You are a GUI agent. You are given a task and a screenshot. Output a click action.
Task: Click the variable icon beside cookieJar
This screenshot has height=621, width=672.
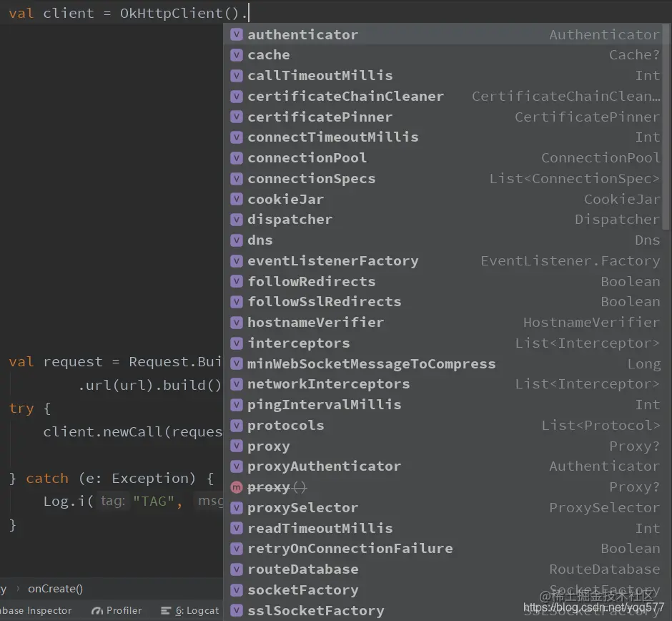click(237, 199)
